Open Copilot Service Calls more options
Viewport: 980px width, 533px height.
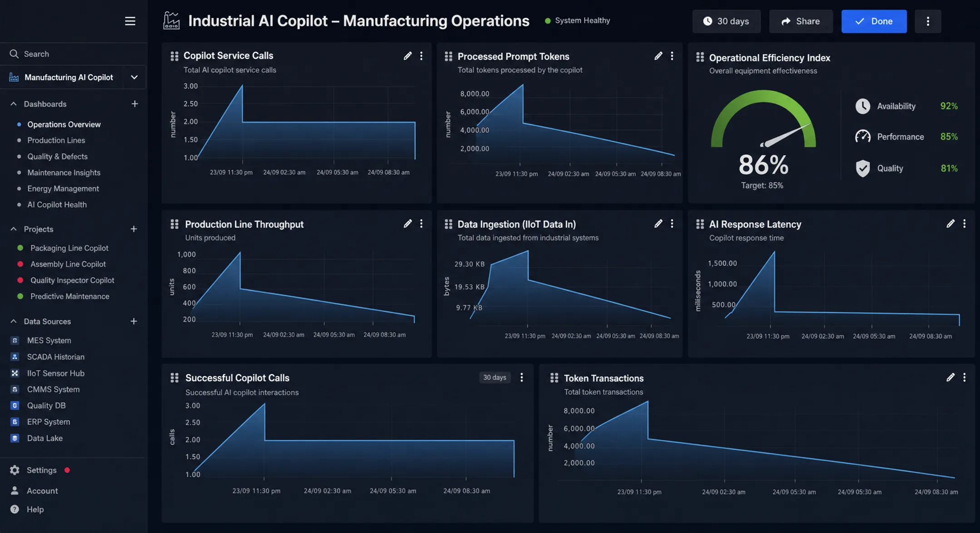[x=421, y=56]
